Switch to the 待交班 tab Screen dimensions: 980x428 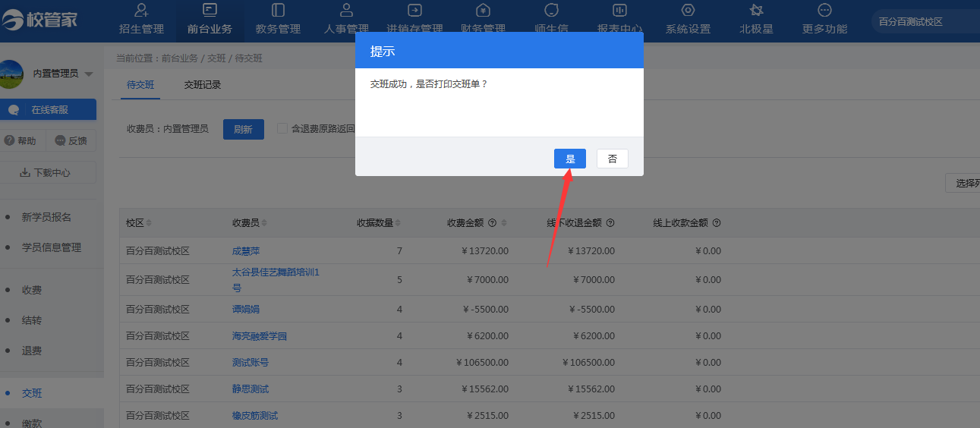tap(140, 85)
